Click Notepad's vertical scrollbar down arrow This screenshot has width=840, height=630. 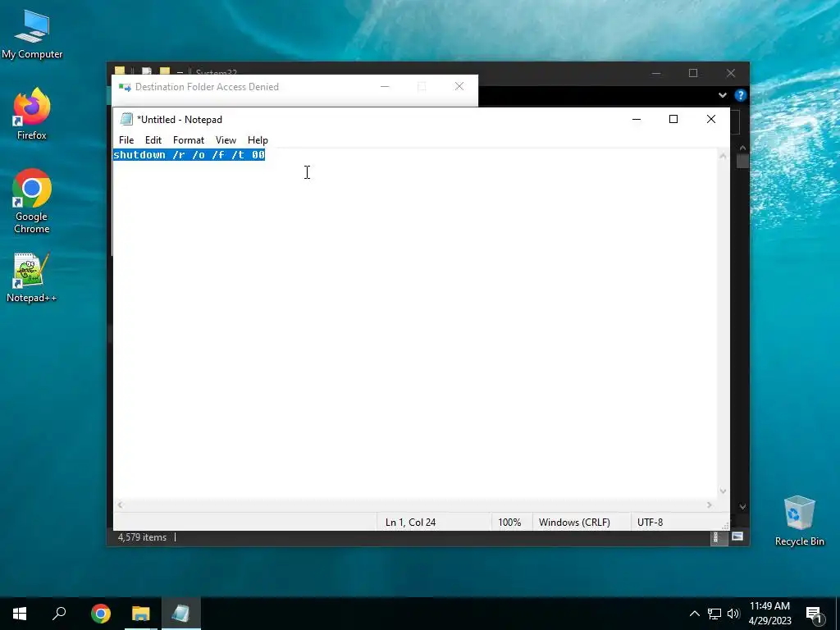click(x=723, y=491)
